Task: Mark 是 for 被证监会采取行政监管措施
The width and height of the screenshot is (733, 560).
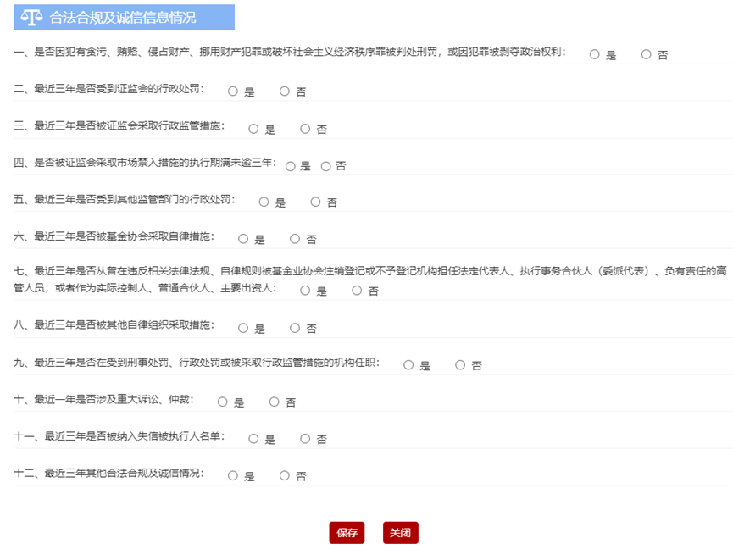Action: tap(253, 129)
